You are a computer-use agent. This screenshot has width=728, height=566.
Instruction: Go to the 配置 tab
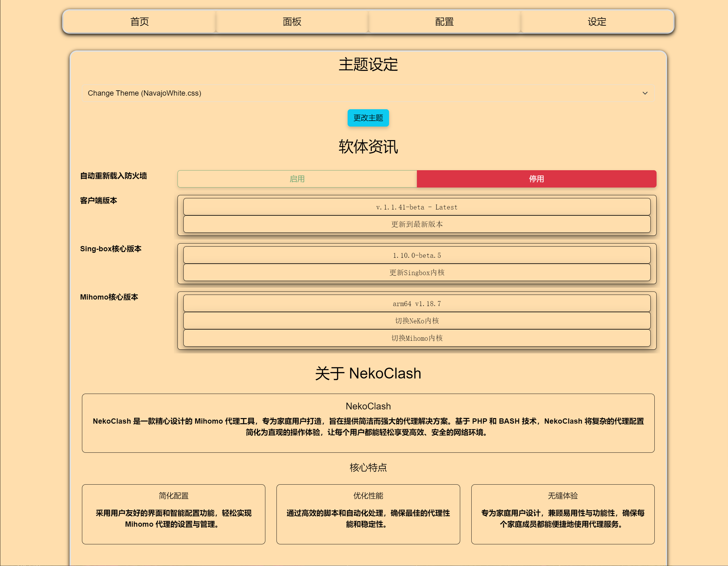pos(444,22)
